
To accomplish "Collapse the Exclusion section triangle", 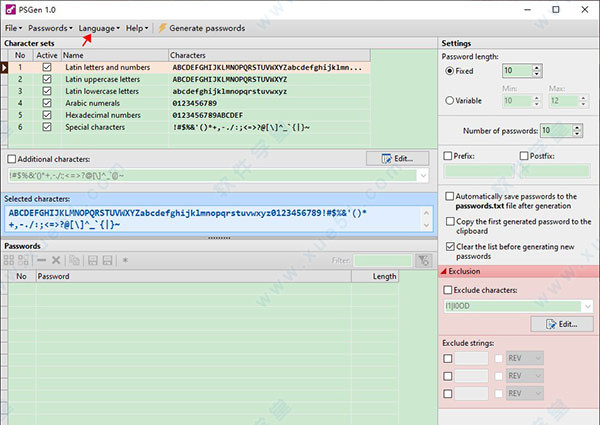I will tap(444, 271).
